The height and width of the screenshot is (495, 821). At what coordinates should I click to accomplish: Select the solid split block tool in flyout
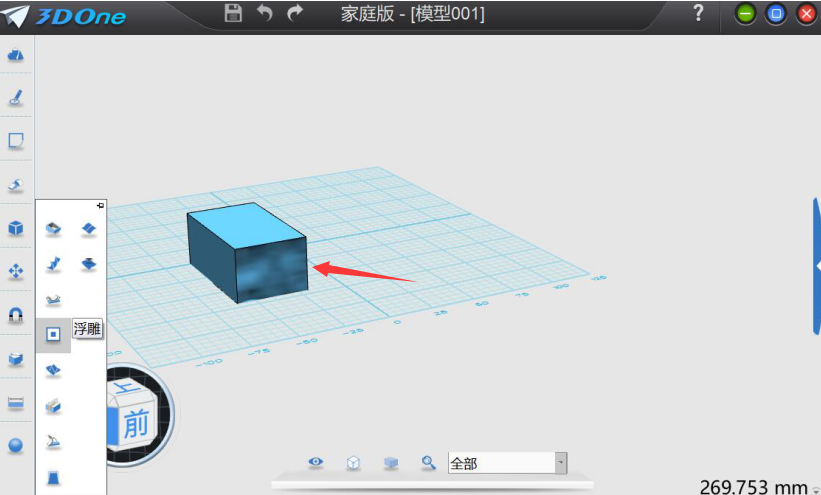point(53,406)
